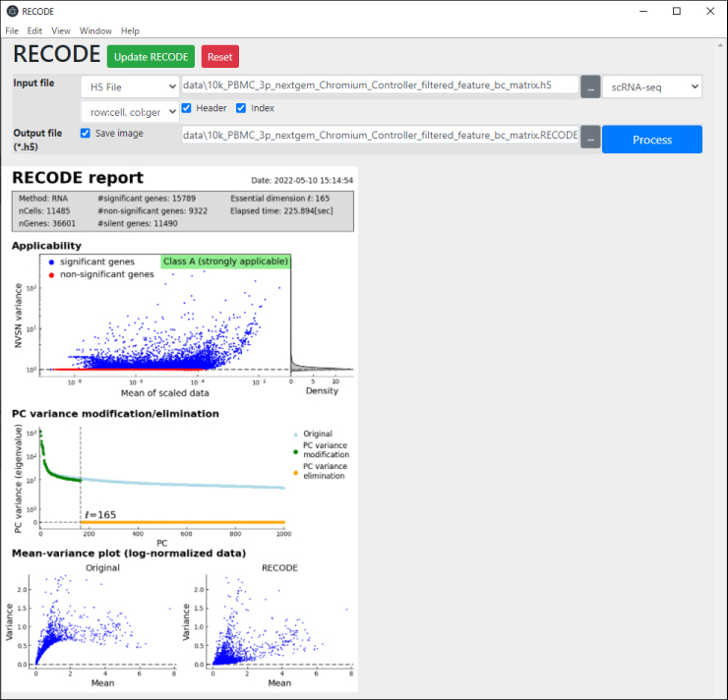
Task: Open the Help menu
Action: pos(130,30)
